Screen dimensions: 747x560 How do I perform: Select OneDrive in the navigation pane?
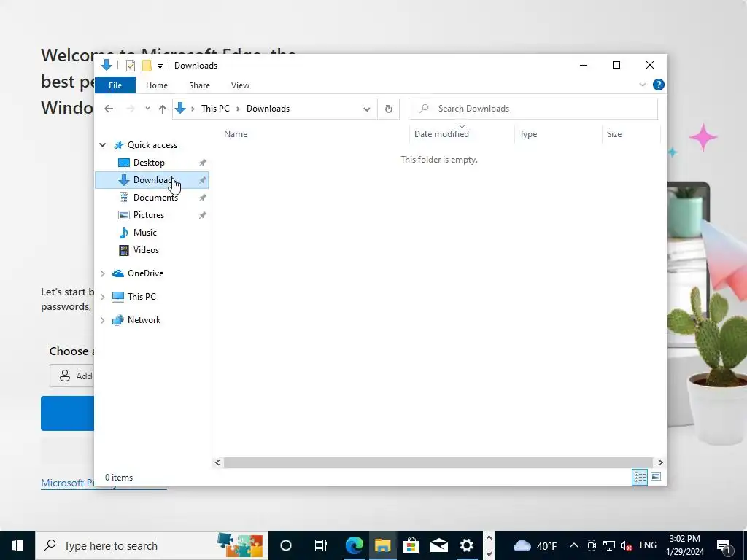[x=145, y=273]
